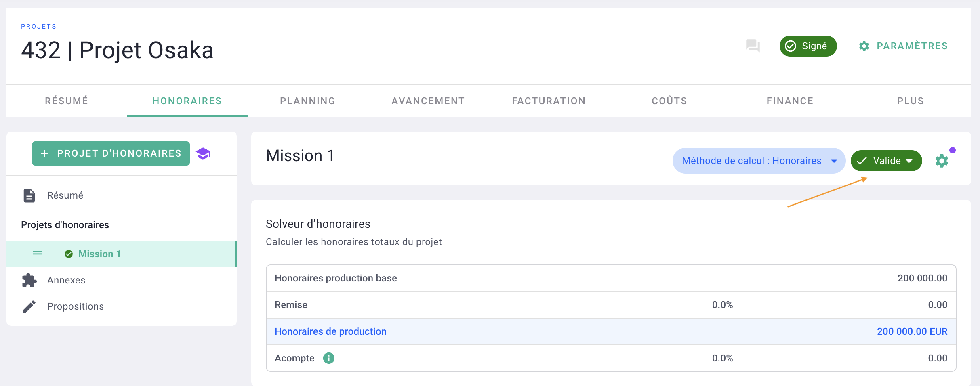Select Mission 1 in sidebar list
The height and width of the screenshot is (386, 980).
coord(121,254)
